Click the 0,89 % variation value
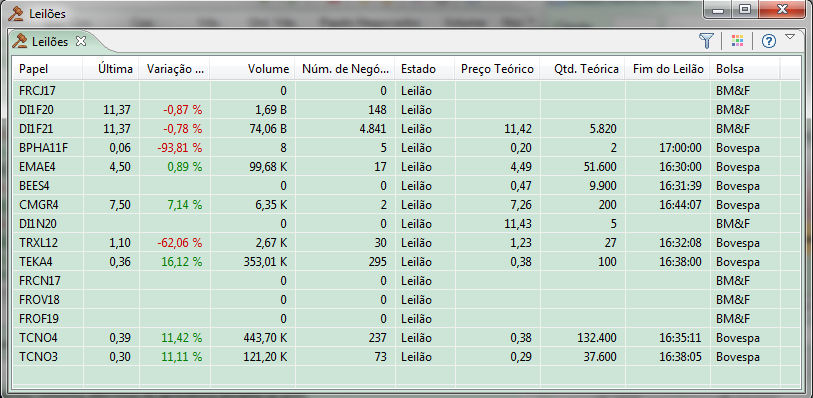813x398 pixels. click(x=184, y=167)
